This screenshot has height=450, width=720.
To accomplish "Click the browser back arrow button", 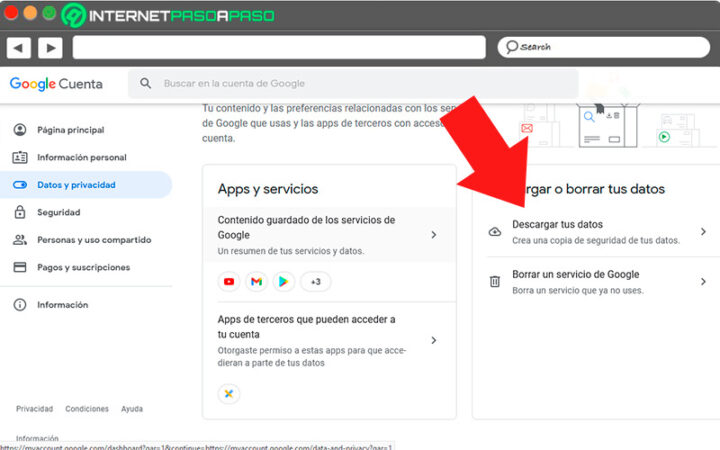I will [x=18, y=48].
